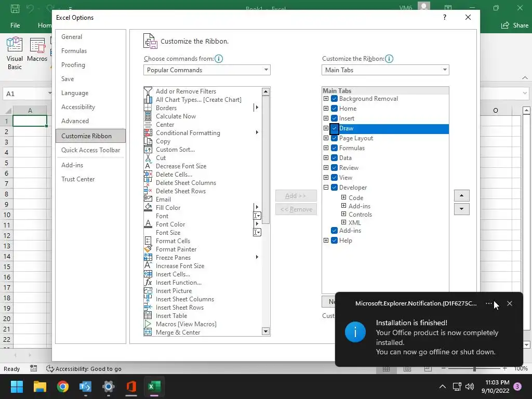The image size is (532, 399).
Task: Expand the View tab tree node
Action: pos(326,178)
